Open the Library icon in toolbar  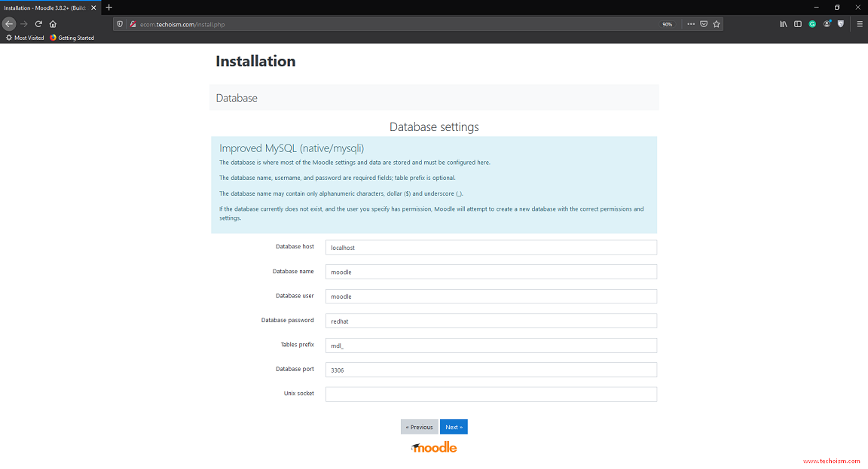click(784, 24)
